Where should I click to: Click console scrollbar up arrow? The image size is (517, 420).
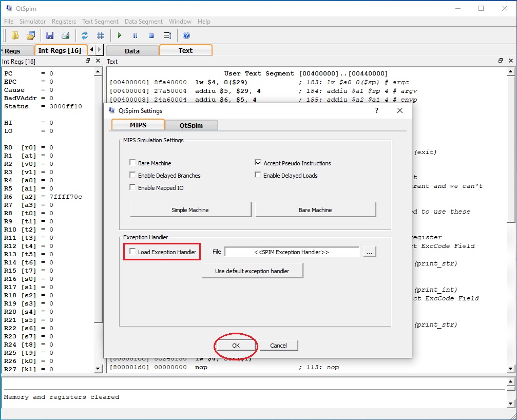pyautogui.click(x=510, y=382)
